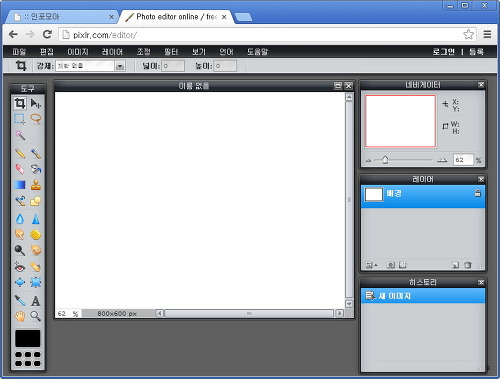Open the 편집 menu

(47, 52)
